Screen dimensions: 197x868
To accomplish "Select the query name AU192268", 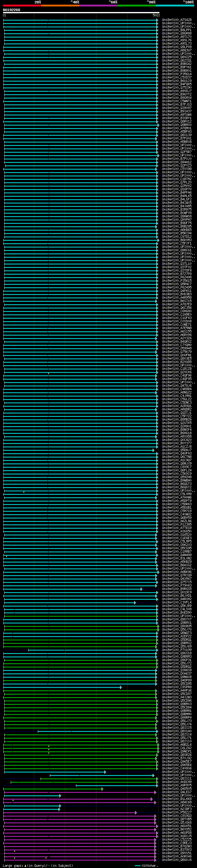I will (11, 10).
